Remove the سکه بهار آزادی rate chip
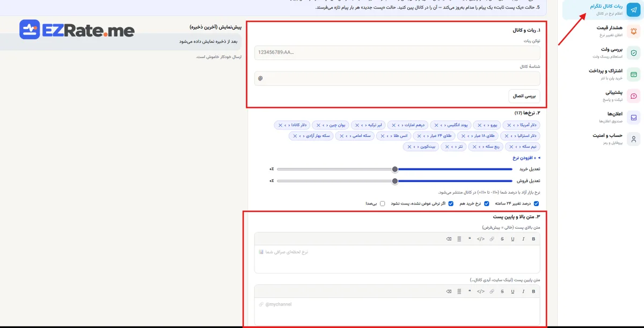The width and height of the screenshot is (644, 328). click(295, 136)
